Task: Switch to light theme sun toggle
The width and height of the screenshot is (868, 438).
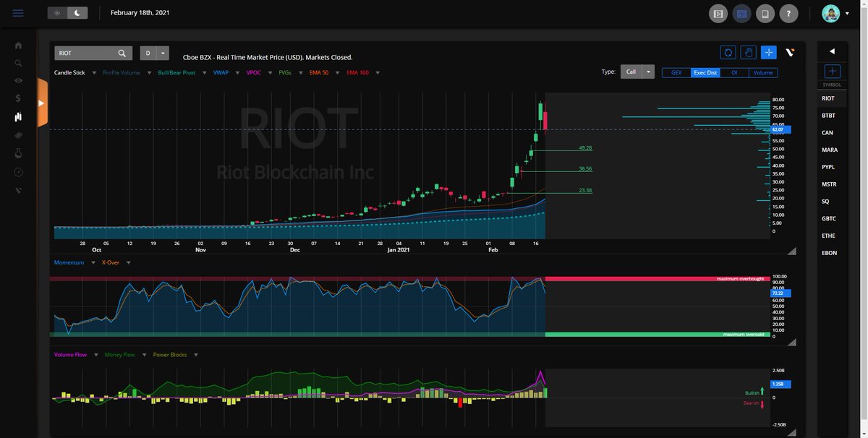Action: tap(57, 13)
